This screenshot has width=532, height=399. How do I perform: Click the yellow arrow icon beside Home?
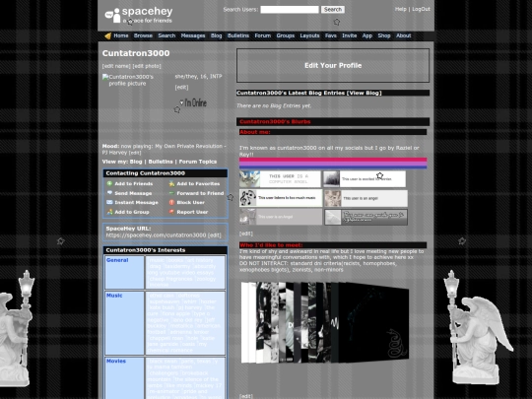tap(108, 36)
